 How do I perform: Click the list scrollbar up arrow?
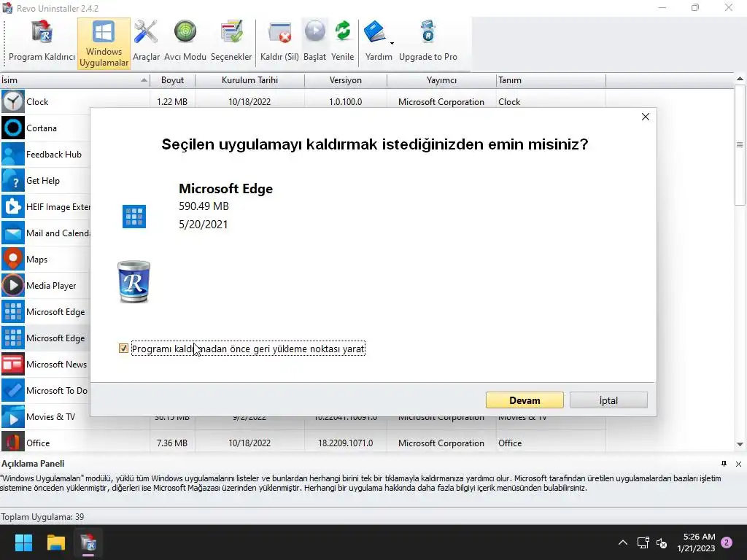coord(740,79)
